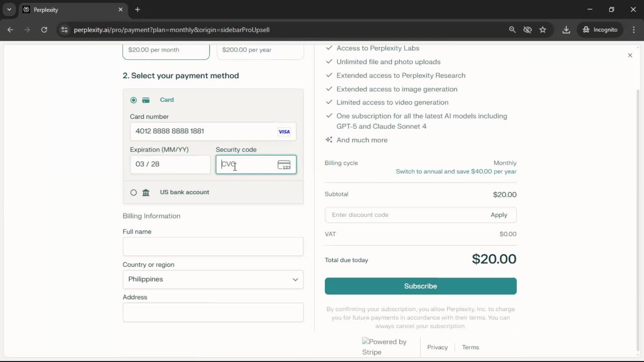The image size is (644, 362).
Task: Select the Card payment radio button
Action: tap(133, 100)
